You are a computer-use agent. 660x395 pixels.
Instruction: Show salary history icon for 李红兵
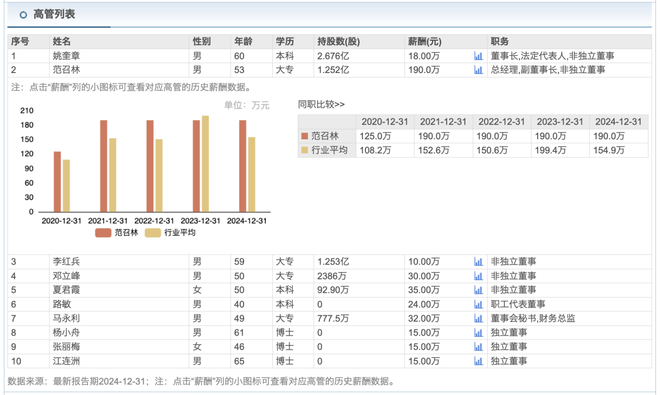pos(478,262)
